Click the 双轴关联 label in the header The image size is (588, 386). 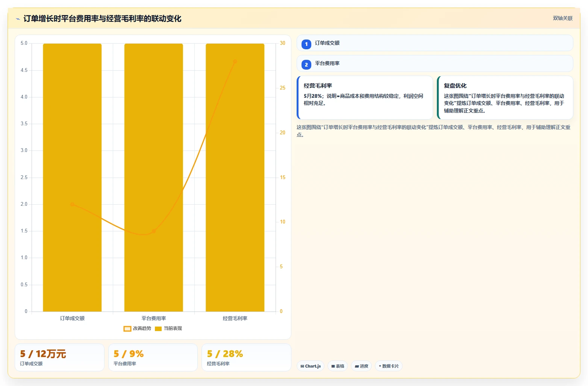[x=562, y=18]
